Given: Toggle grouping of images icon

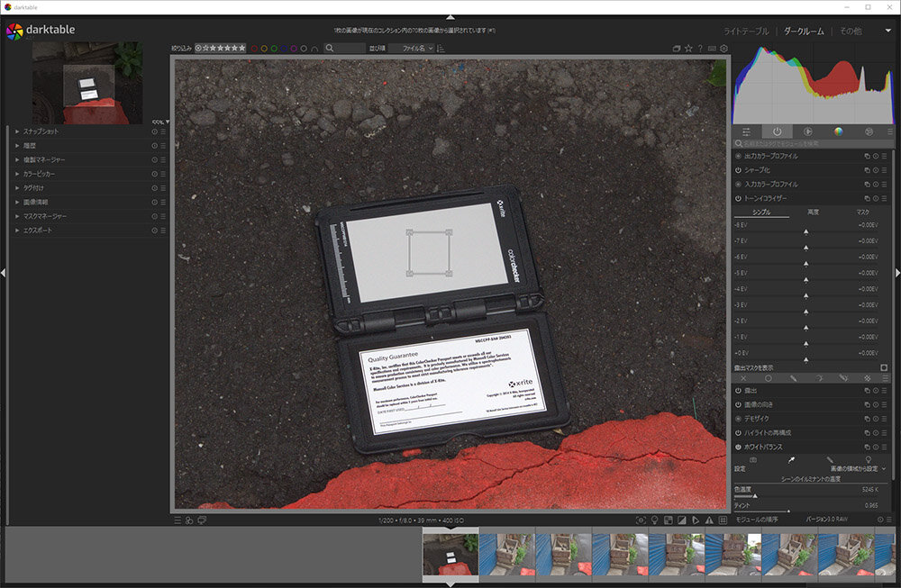Looking at the screenshot, I should click(677, 49).
